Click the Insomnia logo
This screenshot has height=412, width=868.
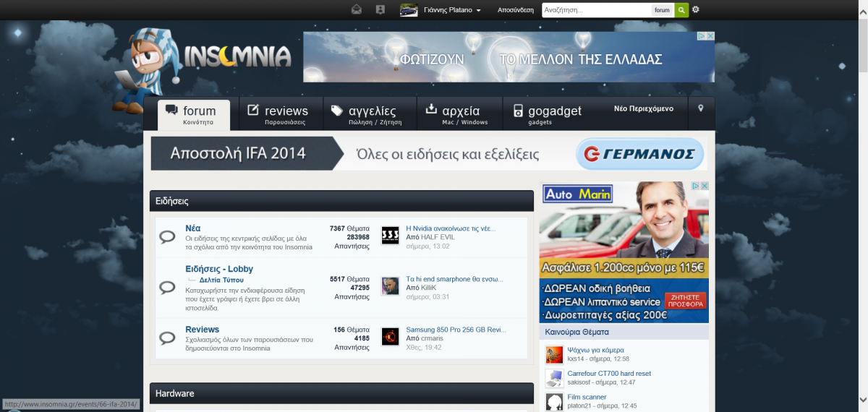tap(237, 56)
